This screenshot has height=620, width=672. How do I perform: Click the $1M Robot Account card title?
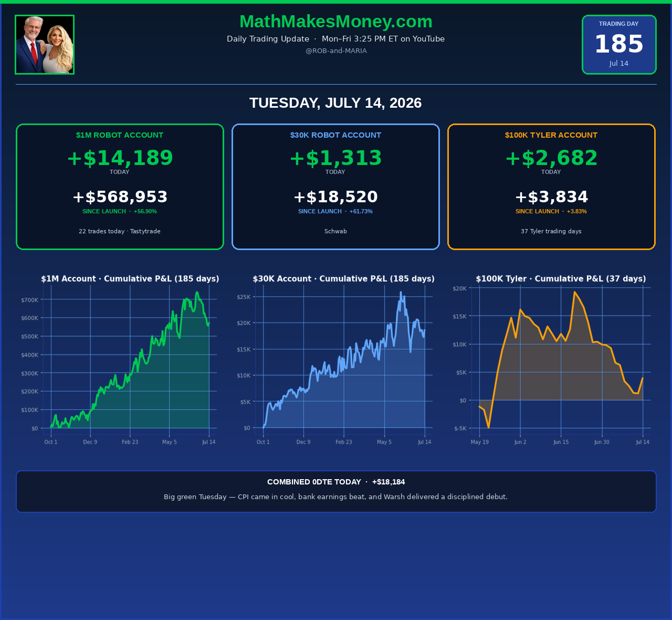(120, 135)
